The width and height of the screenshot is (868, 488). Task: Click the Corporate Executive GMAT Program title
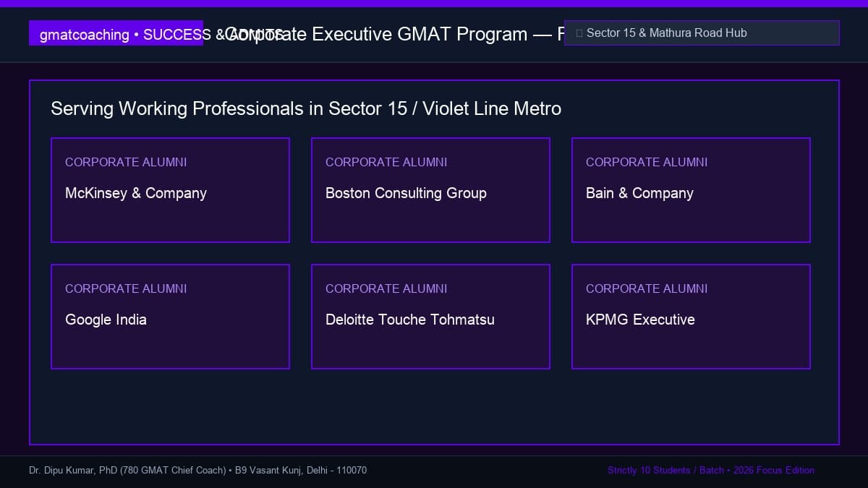(394, 34)
